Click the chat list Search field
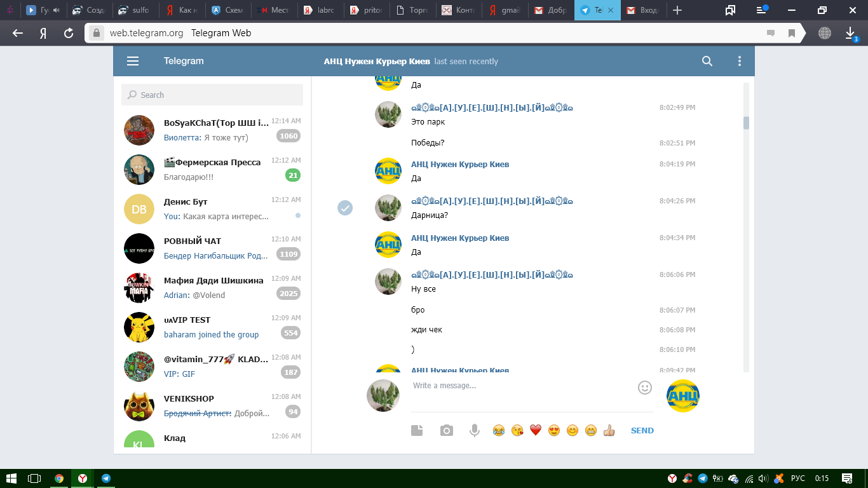 (x=212, y=95)
